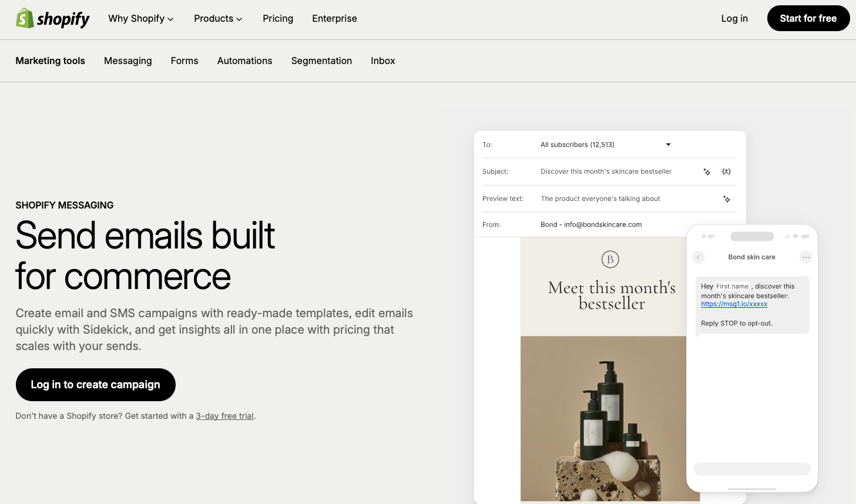
Task: Click the 'Send emails built for commerce' headline
Action: click(x=145, y=256)
